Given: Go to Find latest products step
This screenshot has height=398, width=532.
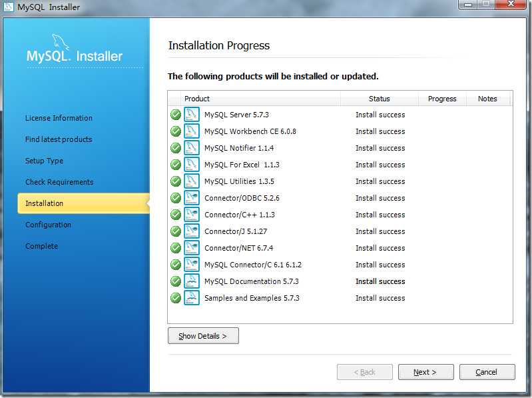Looking at the screenshot, I should pyautogui.click(x=59, y=139).
